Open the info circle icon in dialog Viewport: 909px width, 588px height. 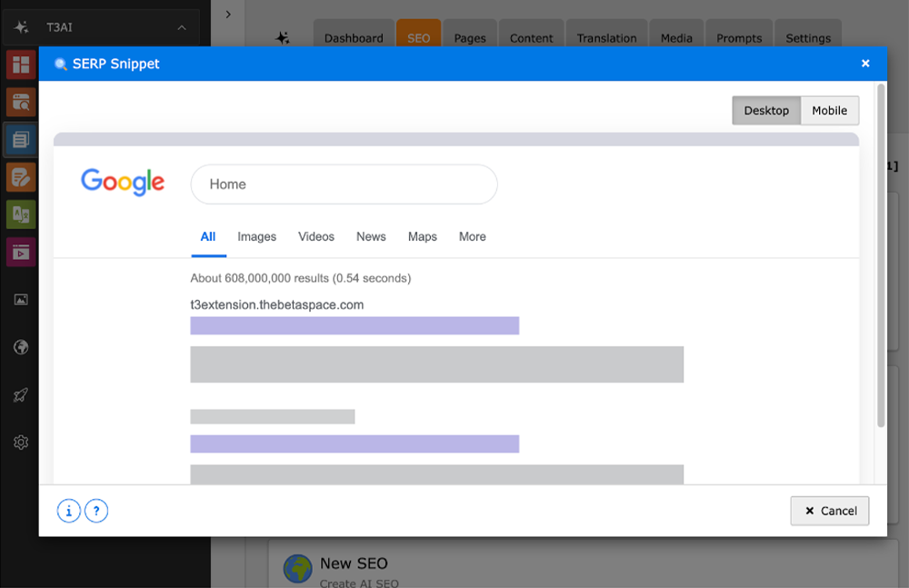tap(68, 510)
